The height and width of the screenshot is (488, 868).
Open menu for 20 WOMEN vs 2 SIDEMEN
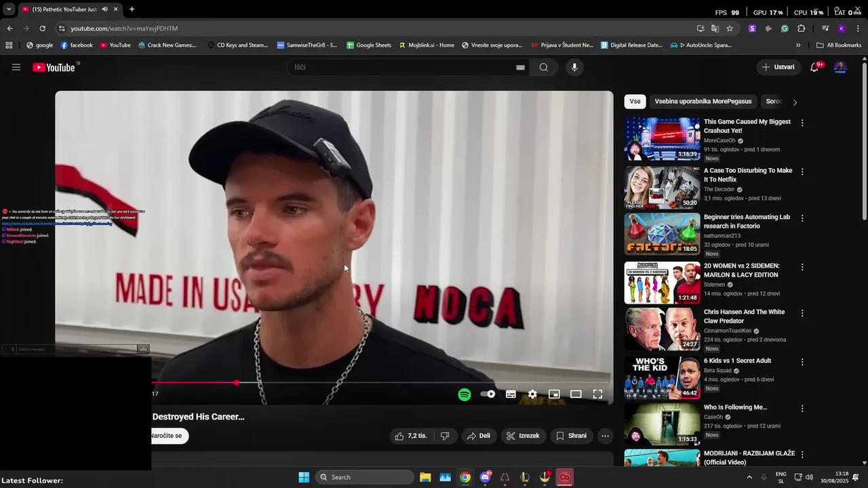point(802,267)
